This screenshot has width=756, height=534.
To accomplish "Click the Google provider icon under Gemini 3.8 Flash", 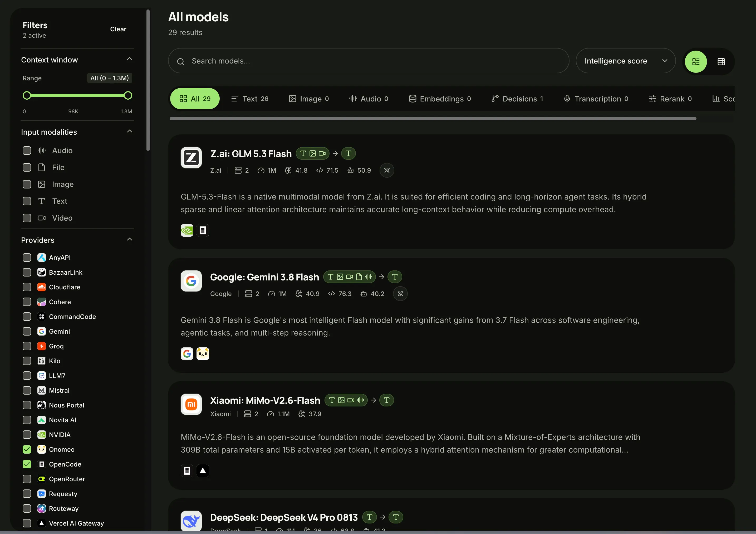I will pos(187,354).
